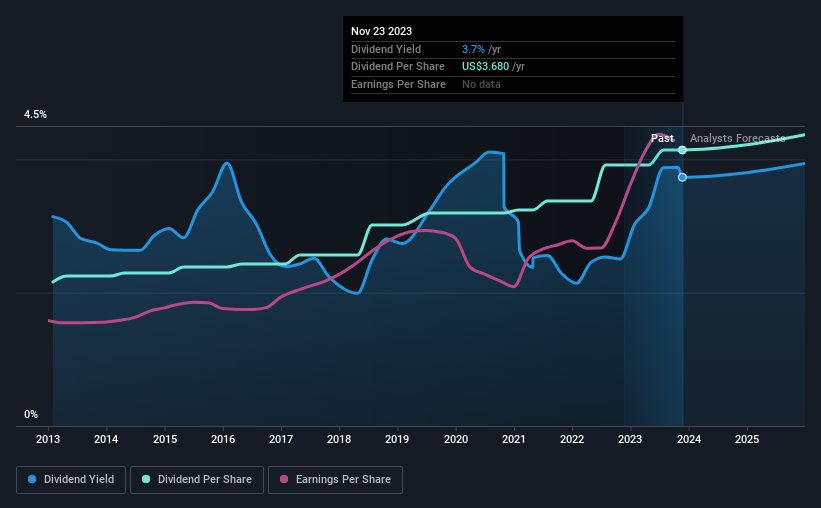This screenshot has width=821, height=508.
Task: Toggle the Dividend Per Share legend button
Action: click(197, 480)
